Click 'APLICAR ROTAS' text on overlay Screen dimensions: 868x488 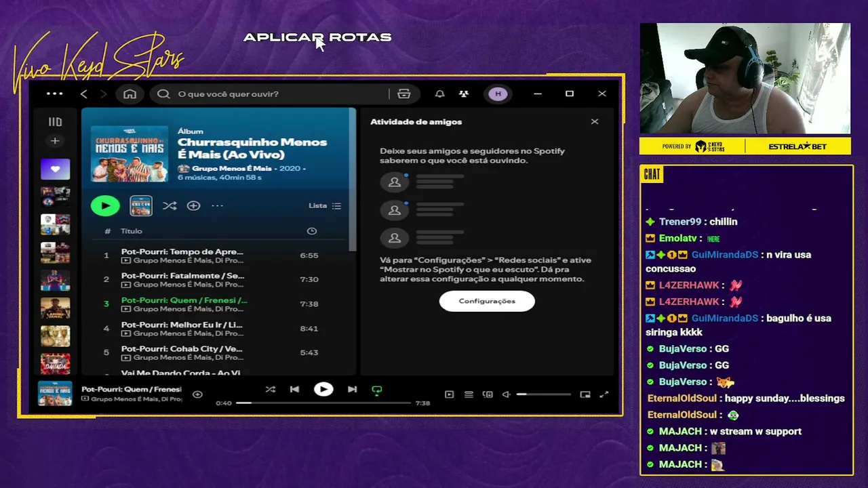pyautogui.click(x=317, y=37)
